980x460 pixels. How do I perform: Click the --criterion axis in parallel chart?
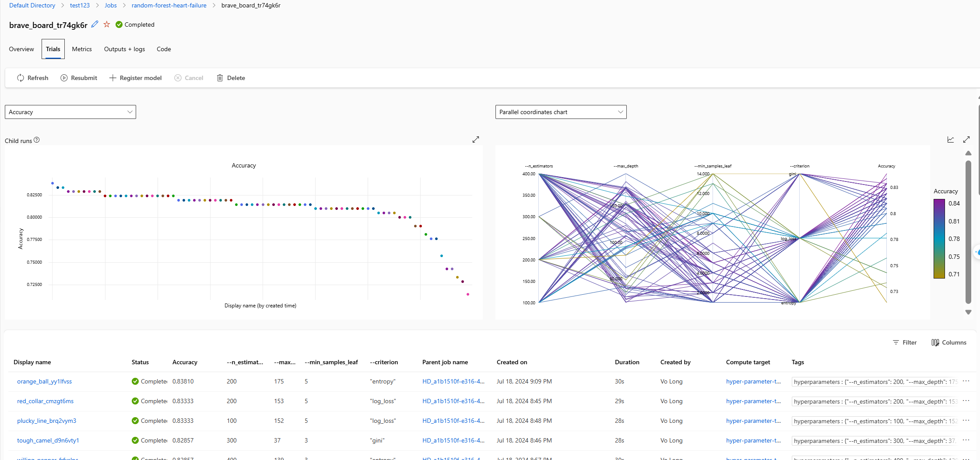[800, 238]
